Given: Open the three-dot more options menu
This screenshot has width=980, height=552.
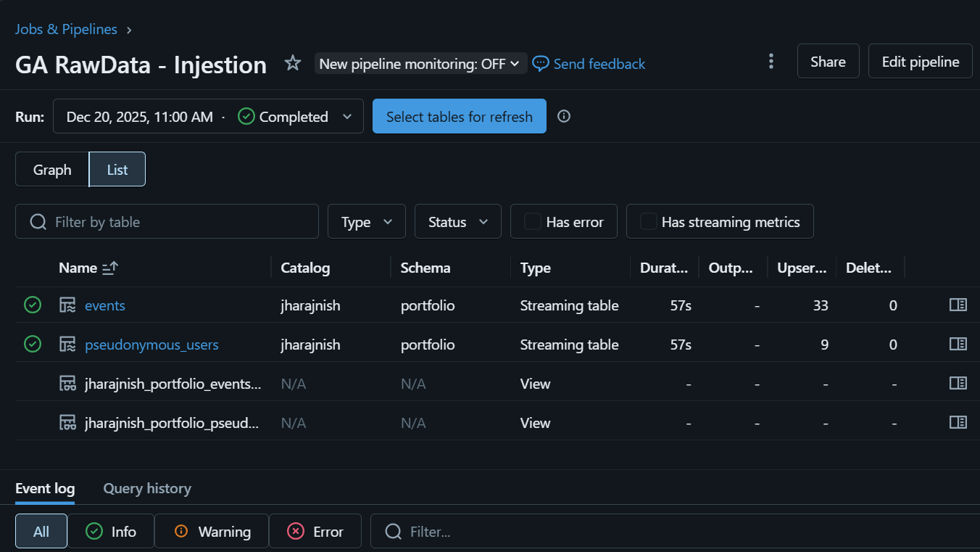Looking at the screenshot, I should click(771, 62).
